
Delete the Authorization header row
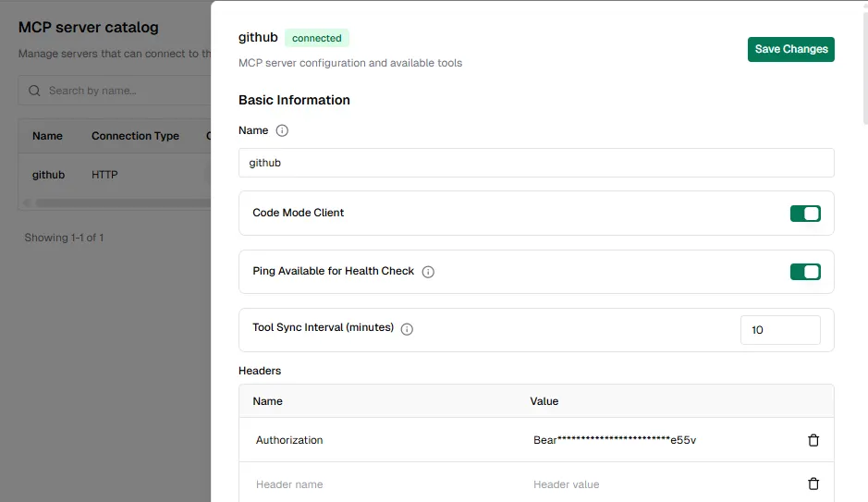[x=813, y=440]
